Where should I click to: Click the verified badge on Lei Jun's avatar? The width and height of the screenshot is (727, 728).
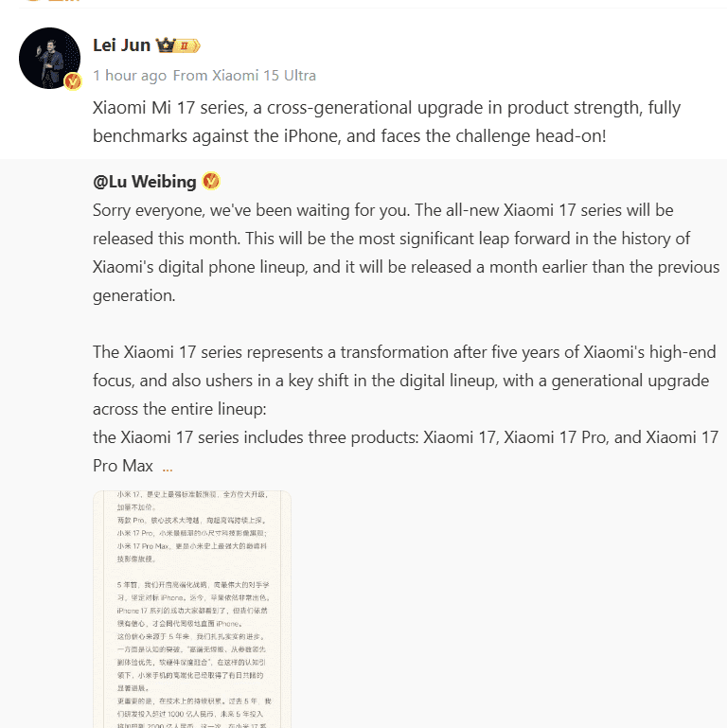73,81
